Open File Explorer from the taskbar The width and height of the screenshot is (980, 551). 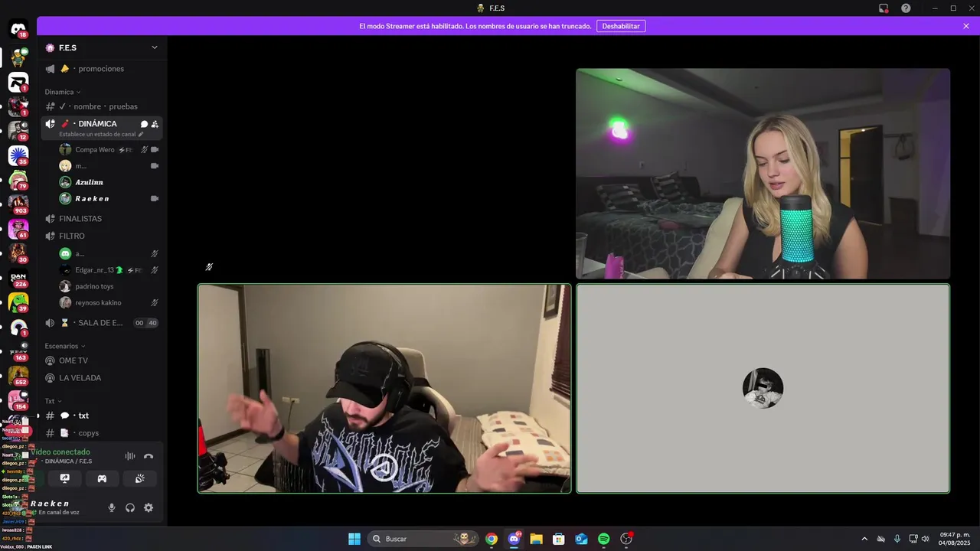point(536,539)
